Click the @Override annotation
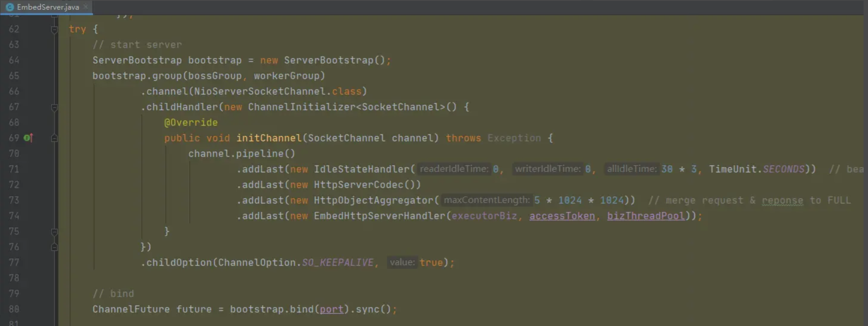The image size is (868, 326). [x=191, y=122]
